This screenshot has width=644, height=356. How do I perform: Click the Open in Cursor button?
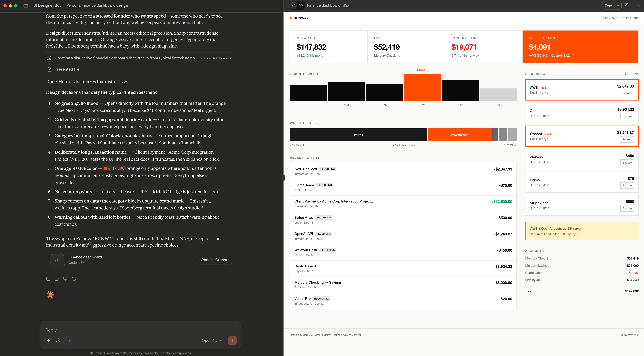[x=214, y=260]
